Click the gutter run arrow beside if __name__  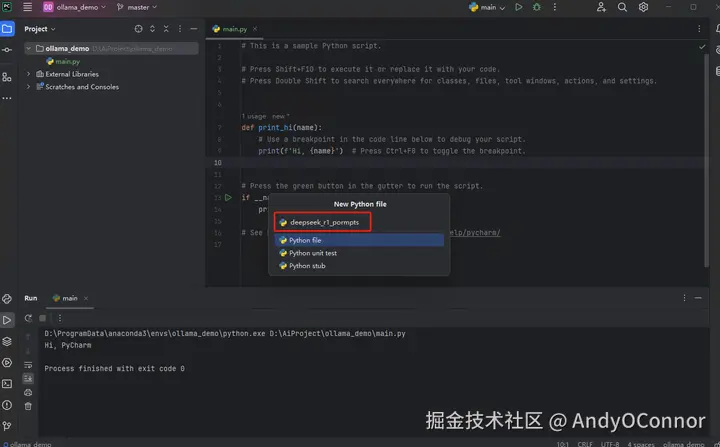228,198
